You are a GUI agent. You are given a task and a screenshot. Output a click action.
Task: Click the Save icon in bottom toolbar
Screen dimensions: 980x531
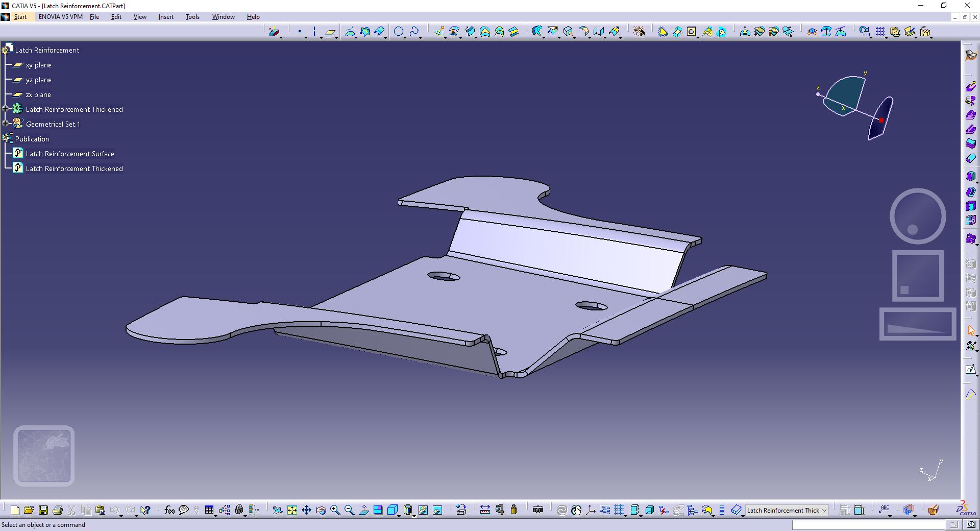coord(43,510)
